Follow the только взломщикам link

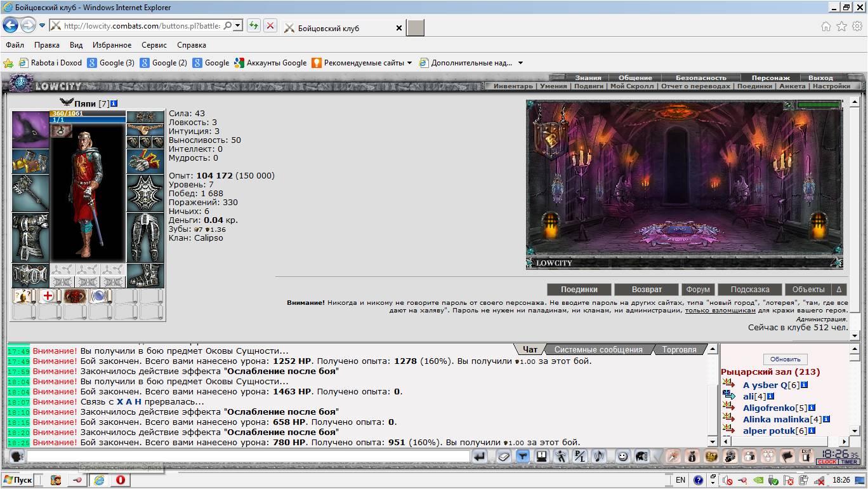tap(720, 311)
